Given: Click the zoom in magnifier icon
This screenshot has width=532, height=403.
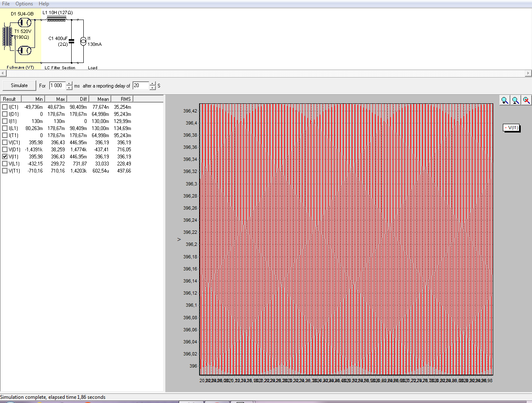Looking at the screenshot, I should [505, 100].
